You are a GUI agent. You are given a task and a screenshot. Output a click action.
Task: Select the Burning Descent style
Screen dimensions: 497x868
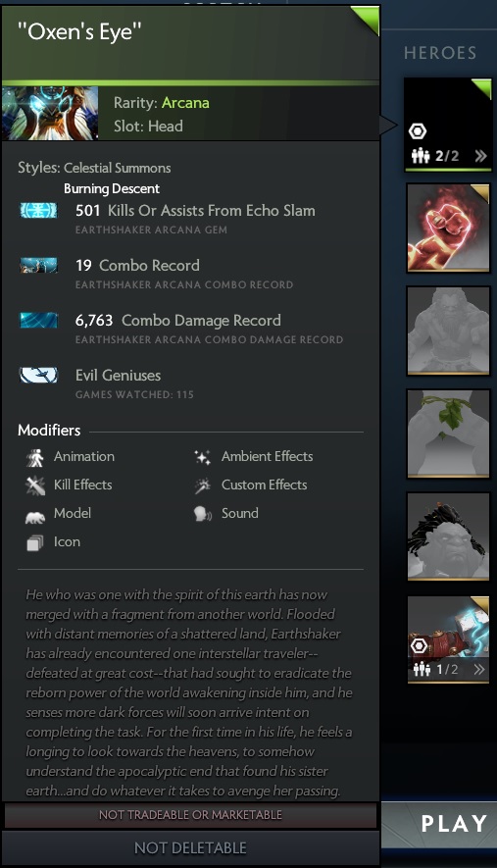click(112, 188)
